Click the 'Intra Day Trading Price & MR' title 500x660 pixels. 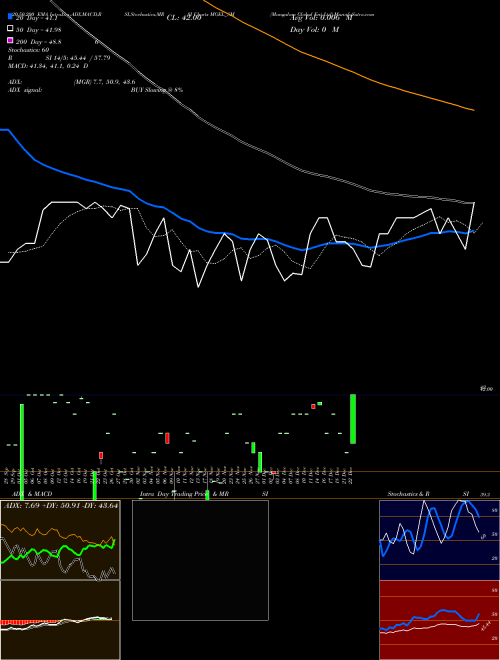coord(184,494)
